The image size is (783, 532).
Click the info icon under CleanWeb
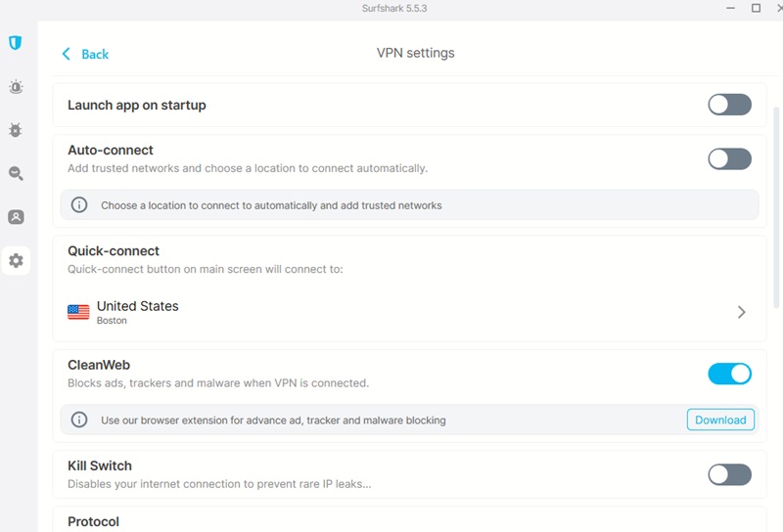click(79, 420)
